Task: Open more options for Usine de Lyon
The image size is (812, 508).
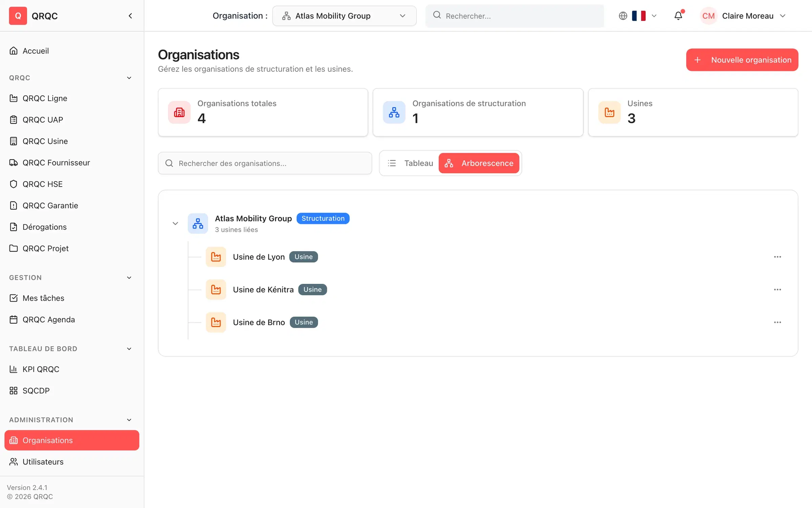Action: pyautogui.click(x=777, y=257)
